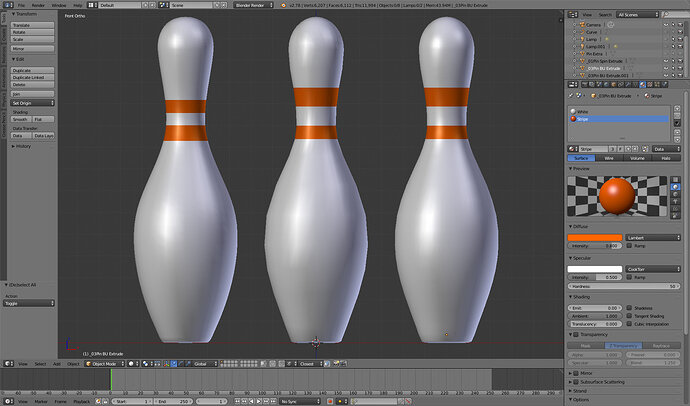Move material slot down arrow icon

[x=677, y=139]
